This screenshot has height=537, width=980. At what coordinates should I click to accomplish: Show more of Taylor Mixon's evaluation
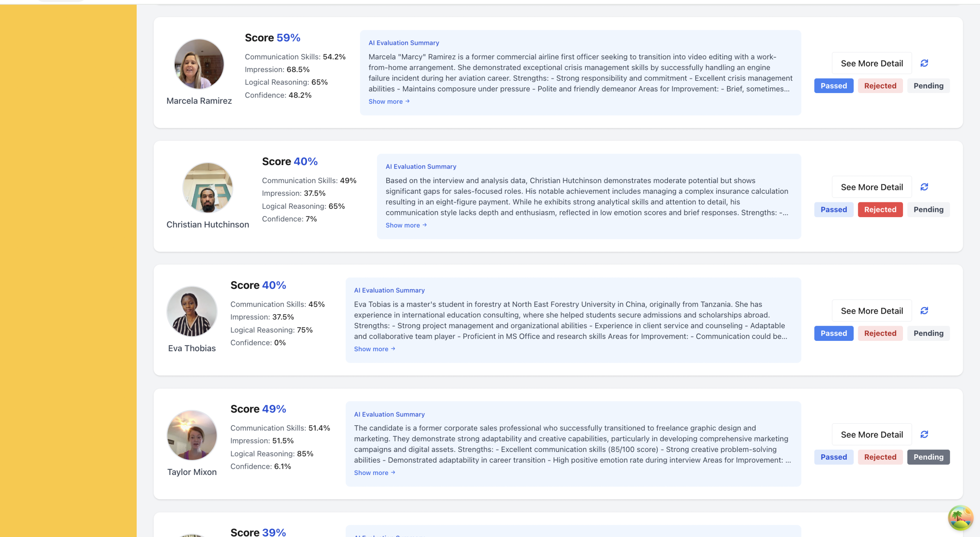[374, 473]
